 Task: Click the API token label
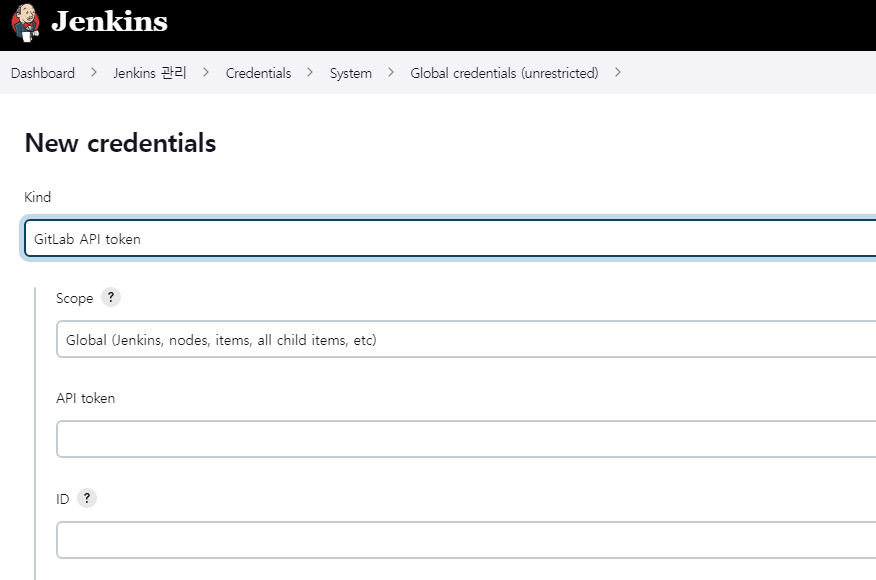(x=85, y=398)
